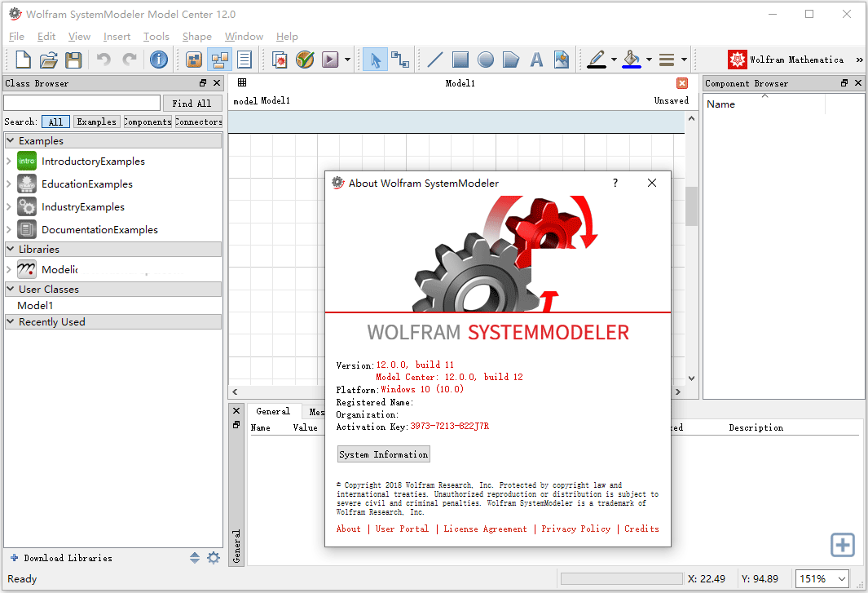Choose the Connection Line tool
The width and height of the screenshot is (868, 593).
tap(399, 59)
